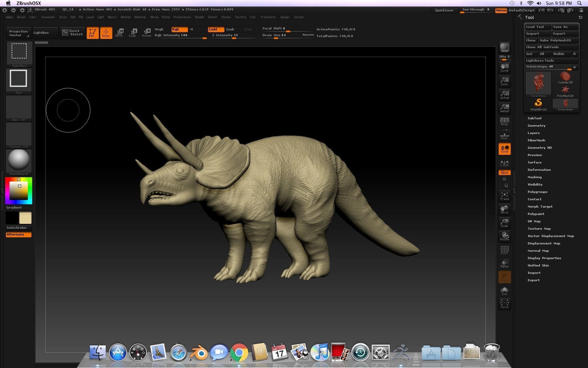The width and height of the screenshot is (588, 368).
Task: Open the LightBox browser
Action: 45,33
